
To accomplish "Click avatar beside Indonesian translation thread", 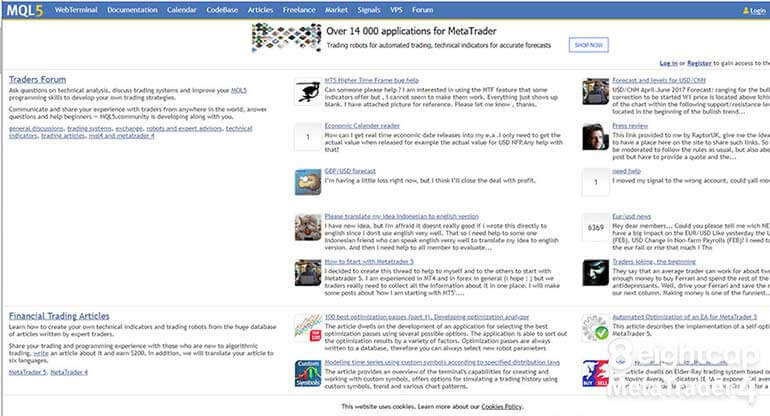I will coord(308,227).
